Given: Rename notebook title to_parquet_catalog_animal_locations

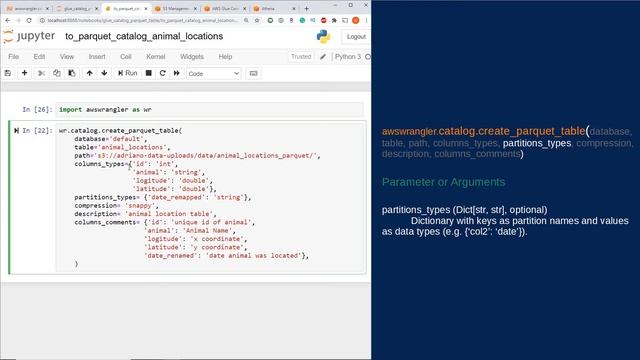Looking at the screenshot, I should pyautogui.click(x=144, y=36).
